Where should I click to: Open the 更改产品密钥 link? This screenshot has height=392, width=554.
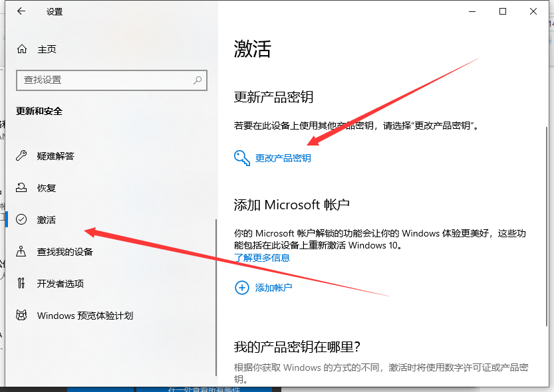pyautogui.click(x=283, y=158)
